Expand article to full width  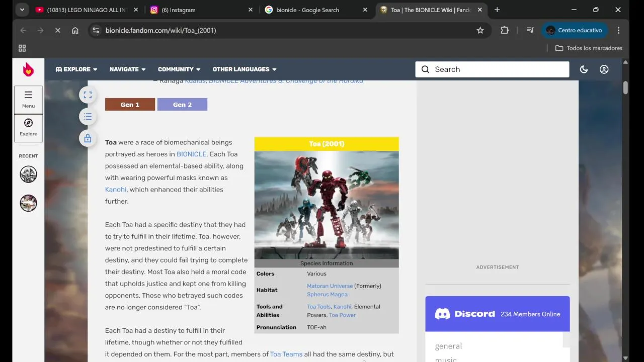(88, 95)
